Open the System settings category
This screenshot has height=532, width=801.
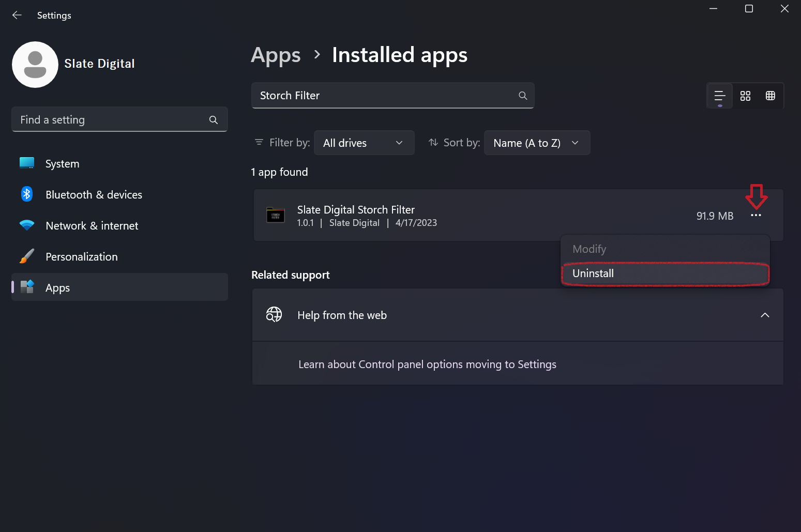point(119,164)
